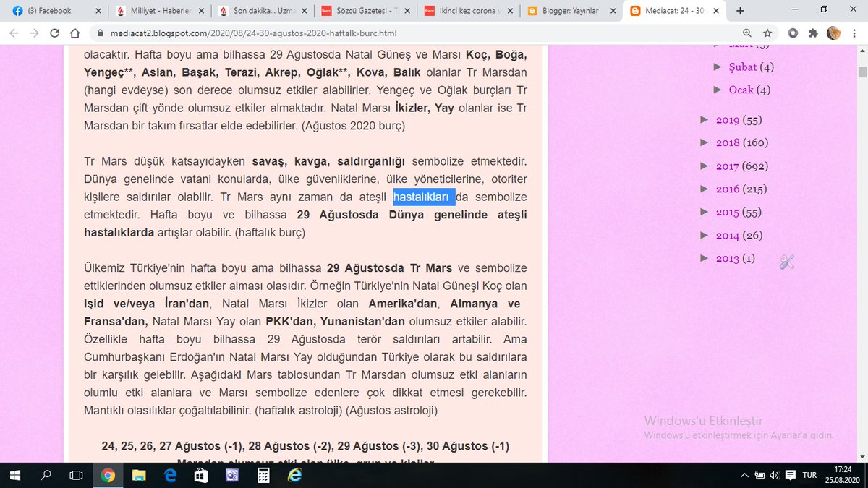Image resolution: width=868 pixels, height=488 pixels.
Task: Expand the Ocak archive arrow
Action: click(x=718, y=90)
